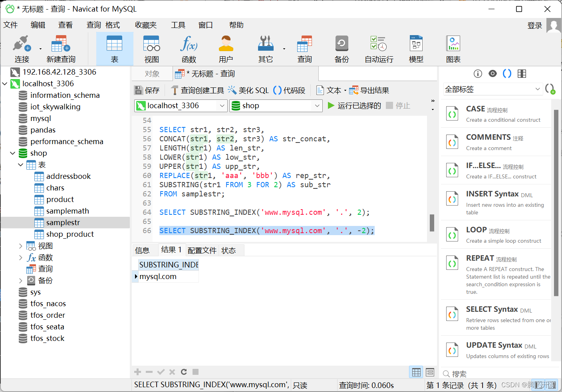Open the 收藏夹 favorites menu
The height and width of the screenshot is (392, 562).
(x=146, y=25)
